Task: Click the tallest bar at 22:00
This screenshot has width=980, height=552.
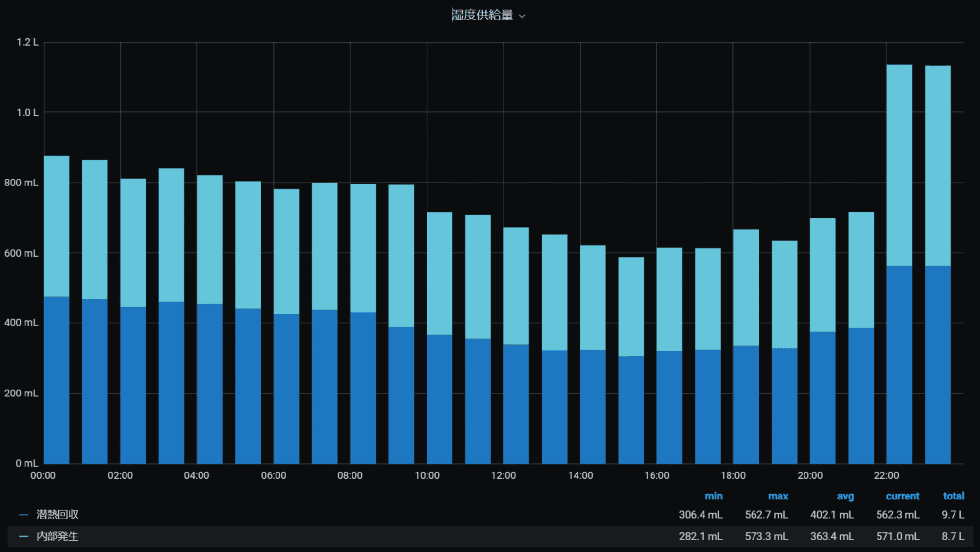Action: 899,265
